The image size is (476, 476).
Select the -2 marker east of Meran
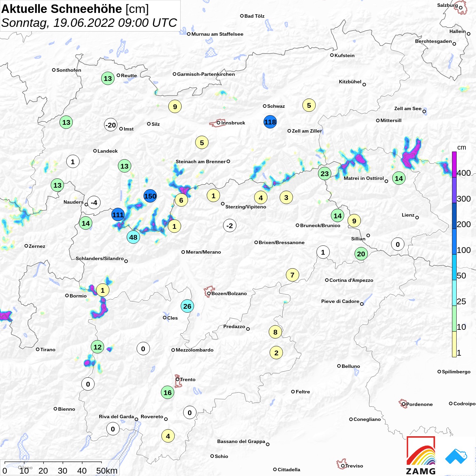tap(230, 225)
